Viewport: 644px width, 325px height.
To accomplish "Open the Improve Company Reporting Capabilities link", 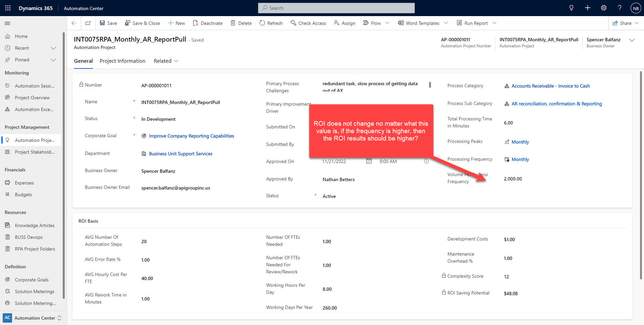I will click(191, 136).
